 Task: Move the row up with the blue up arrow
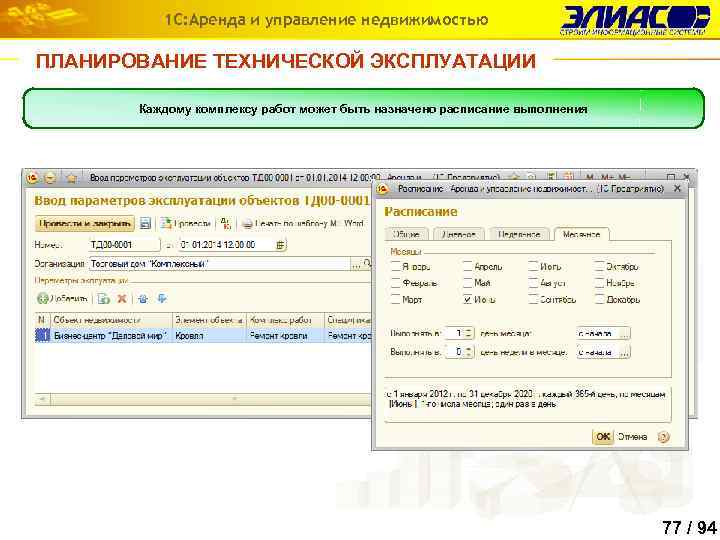[x=143, y=299]
